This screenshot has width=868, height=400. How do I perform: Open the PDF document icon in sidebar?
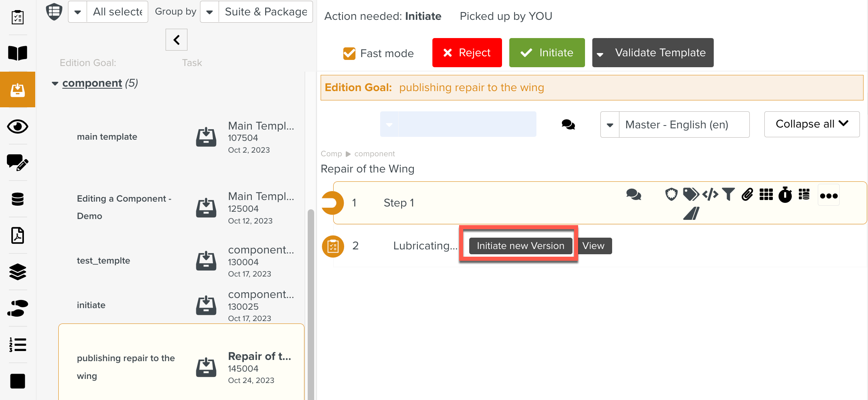[x=17, y=236]
